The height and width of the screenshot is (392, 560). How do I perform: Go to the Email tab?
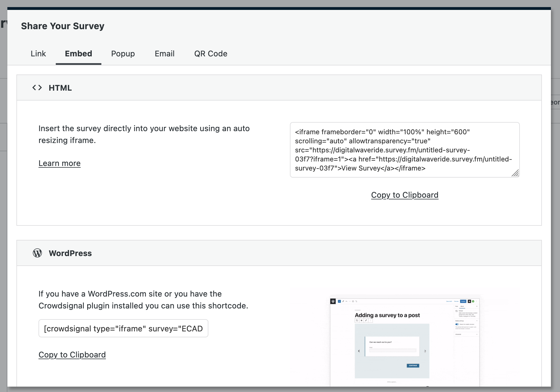164,54
